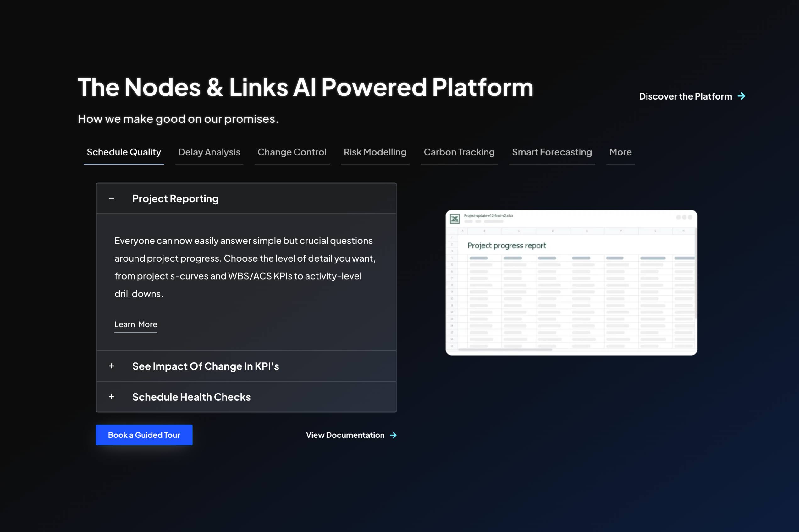Screen dimensions: 799x532
Task: Click the Book a Guided Tour button
Action: pos(144,435)
